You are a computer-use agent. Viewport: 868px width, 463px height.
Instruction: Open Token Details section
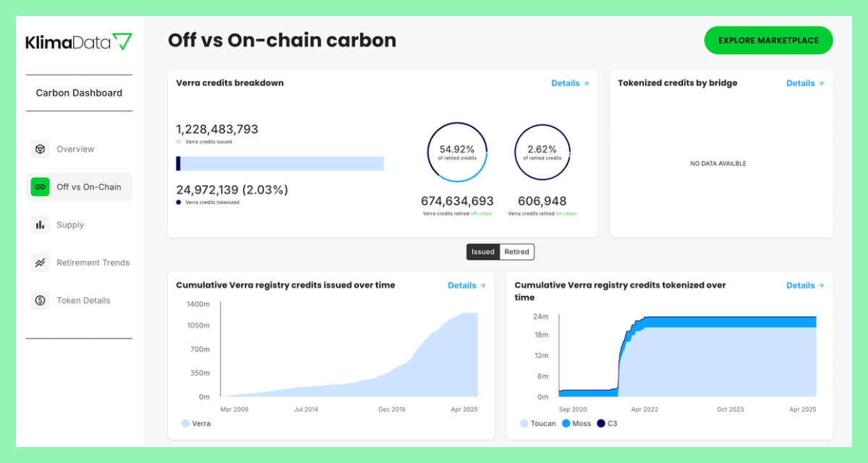[79, 300]
